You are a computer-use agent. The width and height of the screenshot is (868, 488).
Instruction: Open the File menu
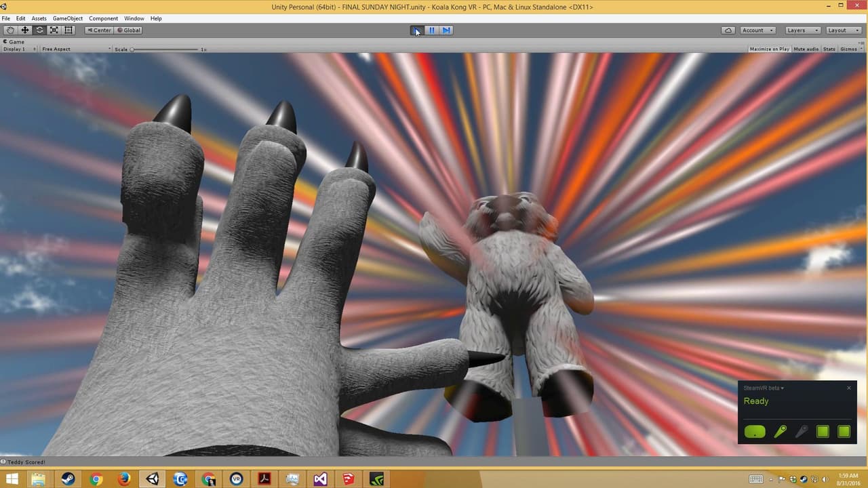point(6,19)
